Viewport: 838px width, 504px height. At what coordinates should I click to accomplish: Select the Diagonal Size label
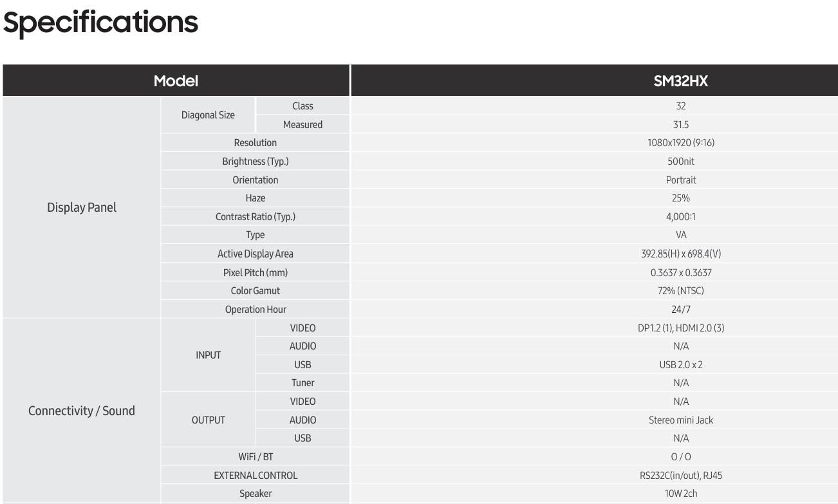pyautogui.click(x=208, y=115)
